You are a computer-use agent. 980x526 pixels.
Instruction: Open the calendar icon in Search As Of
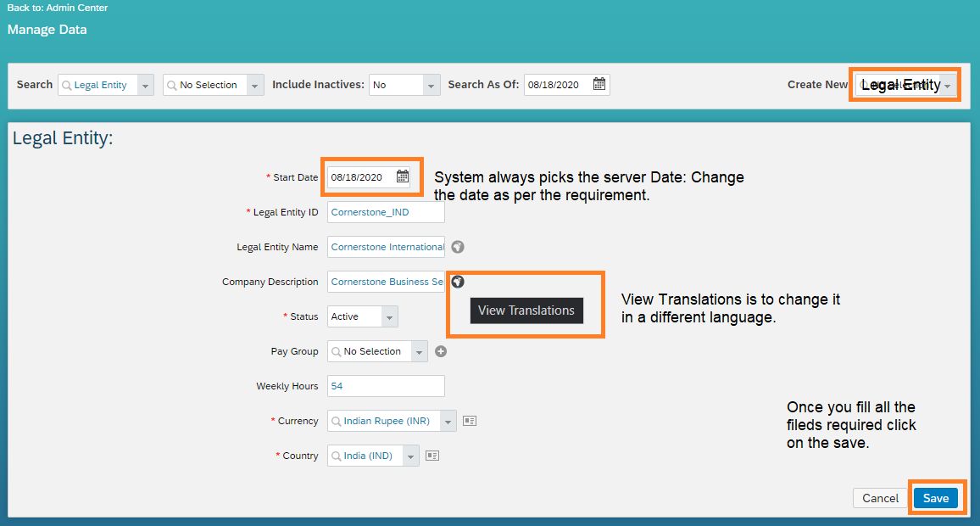pos(599,84)
